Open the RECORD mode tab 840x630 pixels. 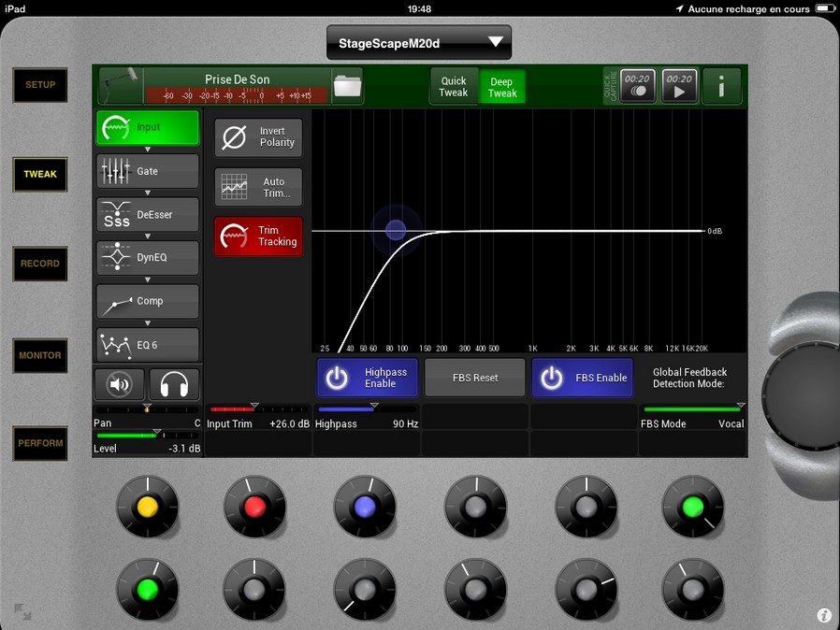click(x=40, y=264)
